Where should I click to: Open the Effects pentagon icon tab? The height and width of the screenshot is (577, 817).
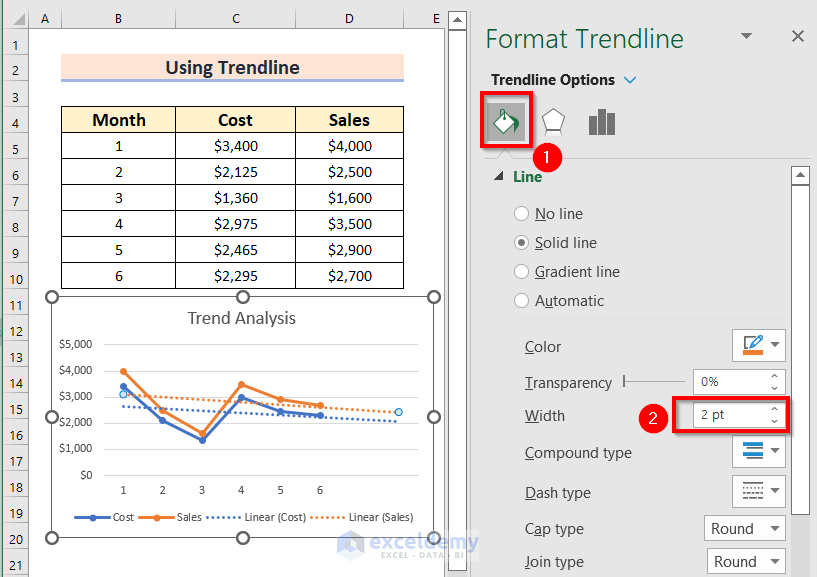tap(553, 122)
